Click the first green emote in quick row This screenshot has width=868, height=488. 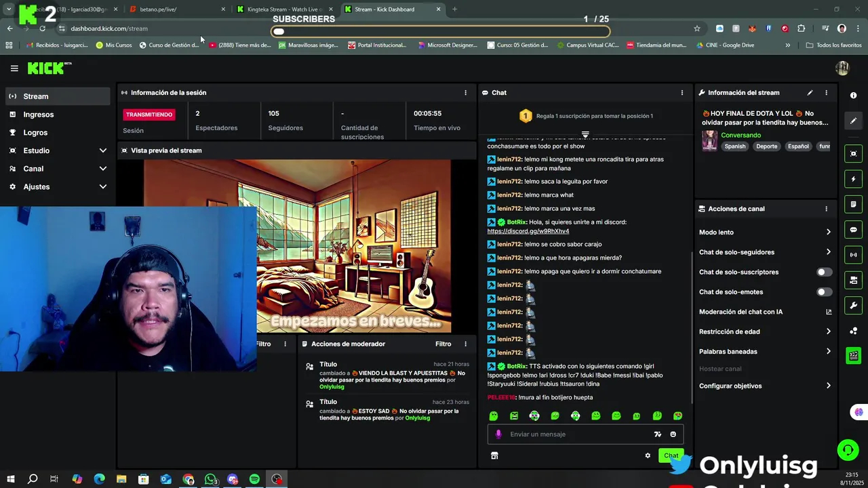494,416
